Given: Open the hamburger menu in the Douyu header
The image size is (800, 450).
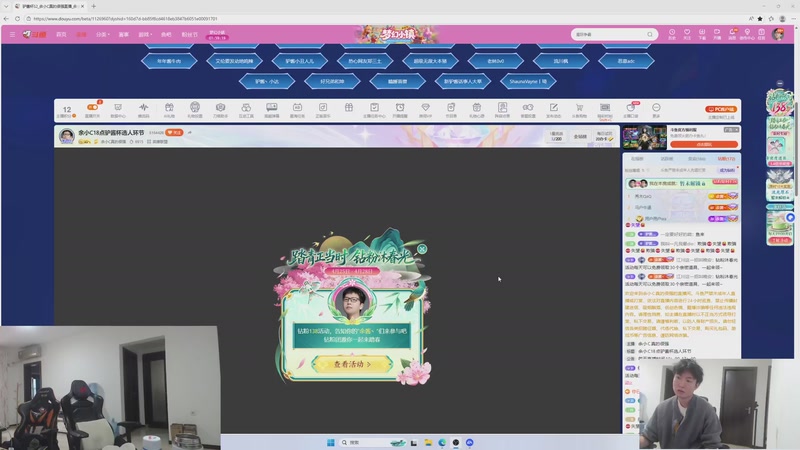Looking at the screenshot, I should point(12,34).
